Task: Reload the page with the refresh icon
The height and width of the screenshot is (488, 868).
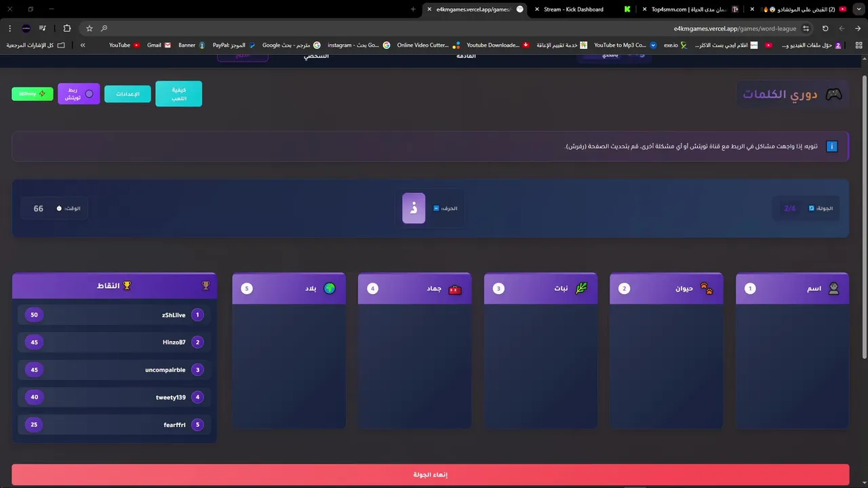Action: tap(825, 28)
